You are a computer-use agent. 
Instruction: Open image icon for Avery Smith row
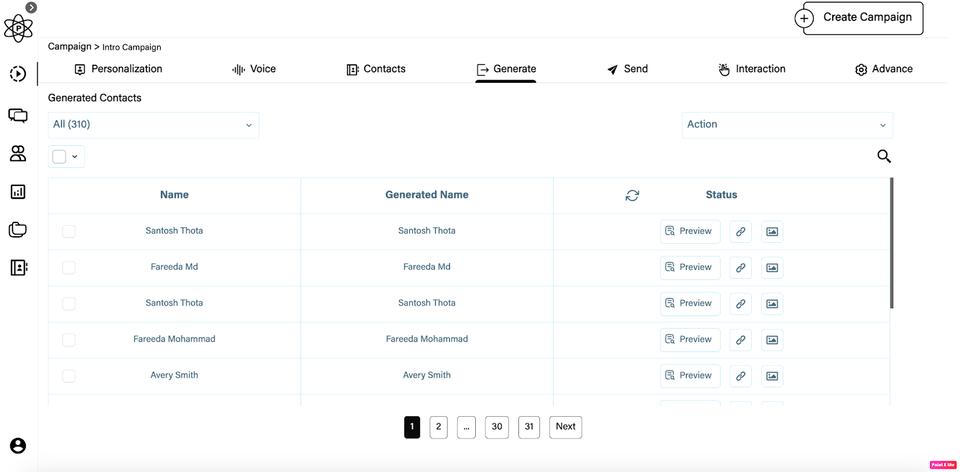[772, 376]
